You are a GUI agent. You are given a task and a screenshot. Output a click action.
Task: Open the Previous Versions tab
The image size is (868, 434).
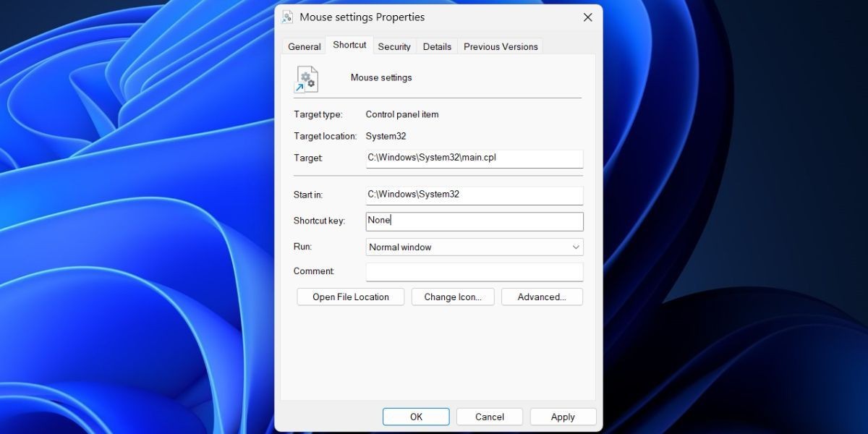pos(501,46)
